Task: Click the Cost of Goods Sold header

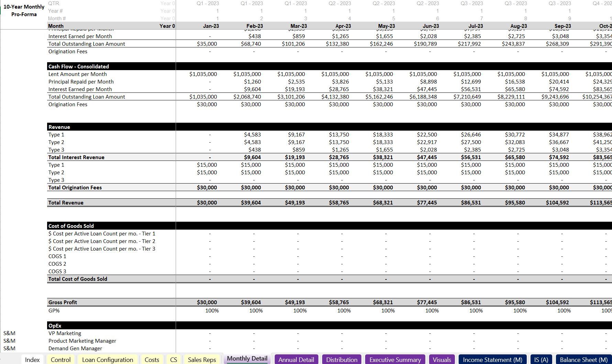Action: pyautogui.click(x=71, y=226)
